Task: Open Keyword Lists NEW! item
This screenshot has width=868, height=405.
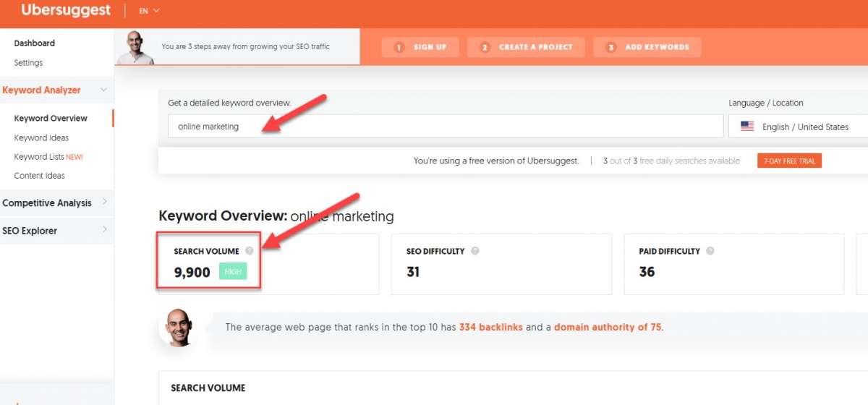Action: (48, 156)
